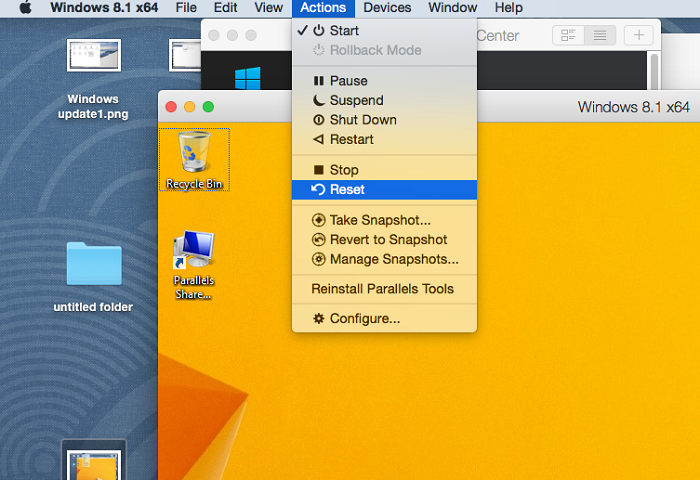700x480 pixels.
Task: Click the Suspend moon icon
Action: pyautogui.click(x=318, y=100)
